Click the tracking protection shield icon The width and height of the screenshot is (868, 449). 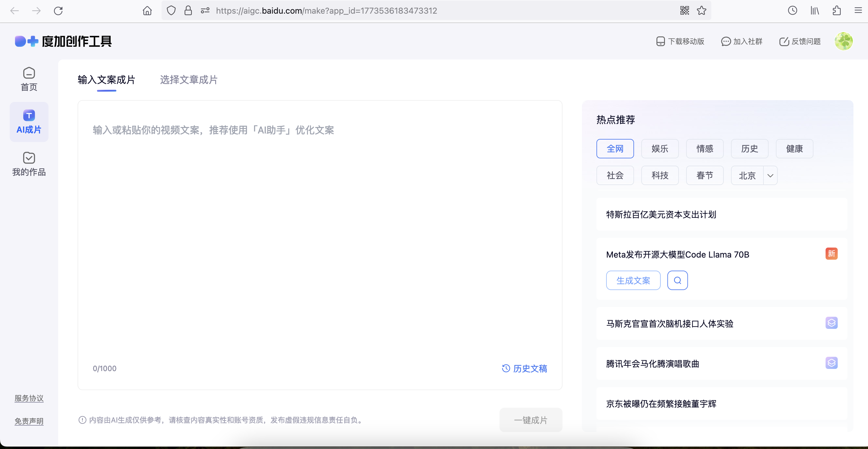(171, 10)
